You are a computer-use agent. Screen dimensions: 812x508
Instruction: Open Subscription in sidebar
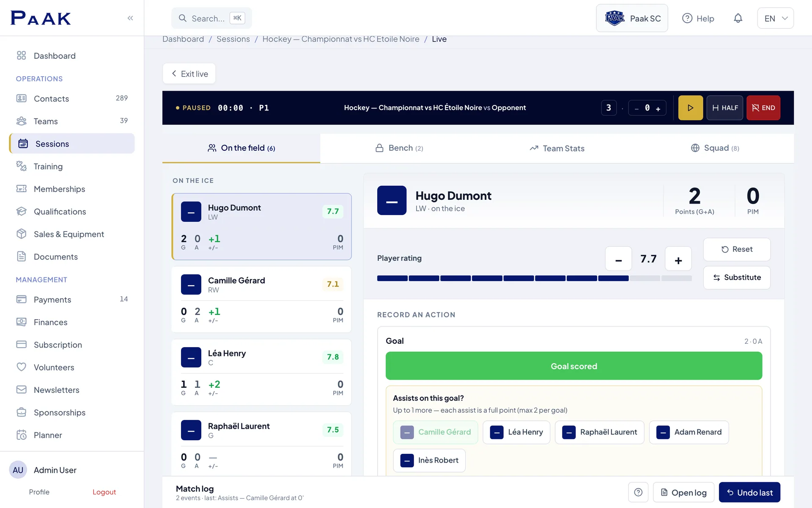tap(72, 345)
